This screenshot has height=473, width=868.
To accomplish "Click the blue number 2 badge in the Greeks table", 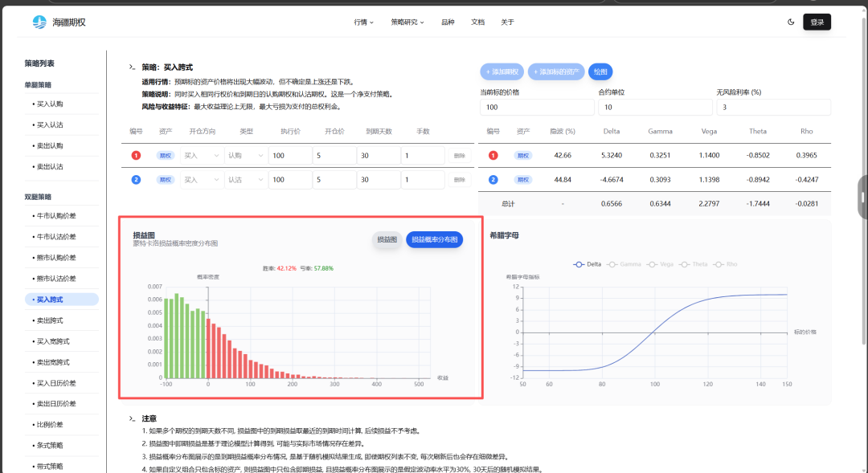I will pyautogui.click(x=493, y=180).
